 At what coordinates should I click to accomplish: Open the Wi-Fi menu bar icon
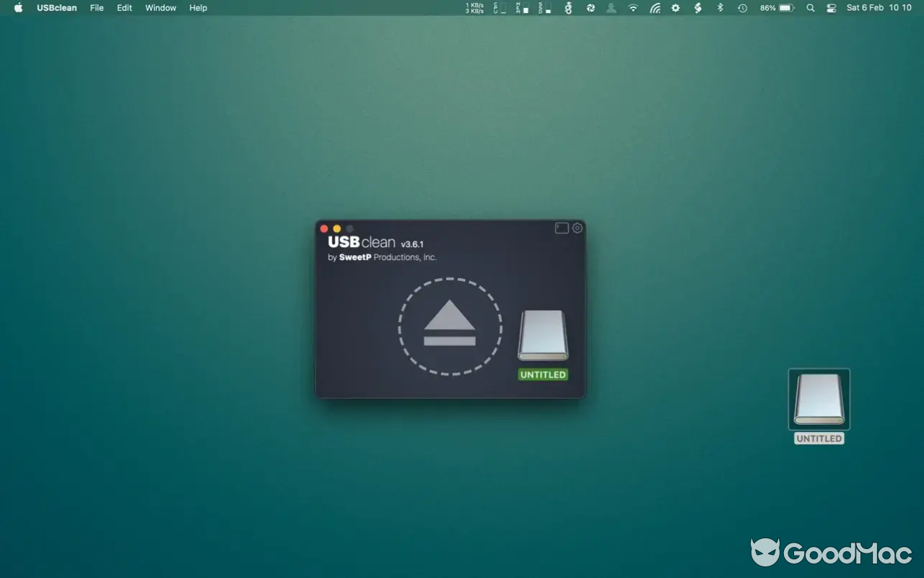[634, 8]
